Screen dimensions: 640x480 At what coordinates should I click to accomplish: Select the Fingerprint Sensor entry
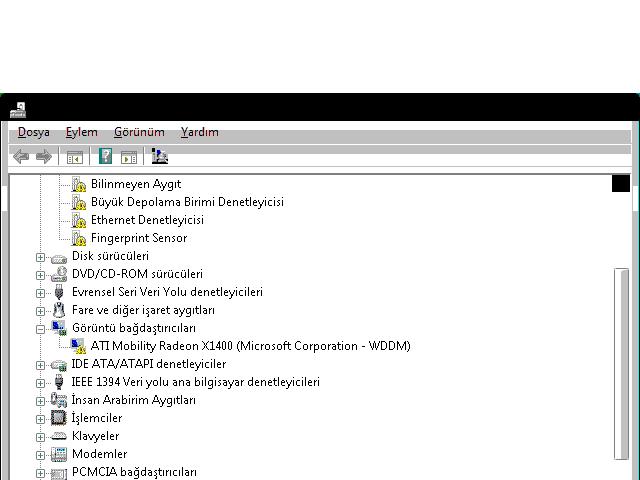click(139, 238)
